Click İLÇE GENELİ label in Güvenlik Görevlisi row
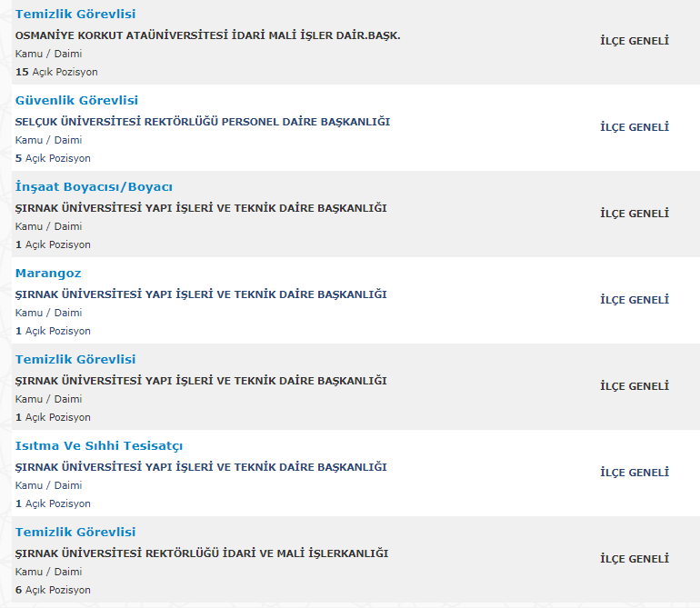This screenshot has width=700, height=608. 635,127
